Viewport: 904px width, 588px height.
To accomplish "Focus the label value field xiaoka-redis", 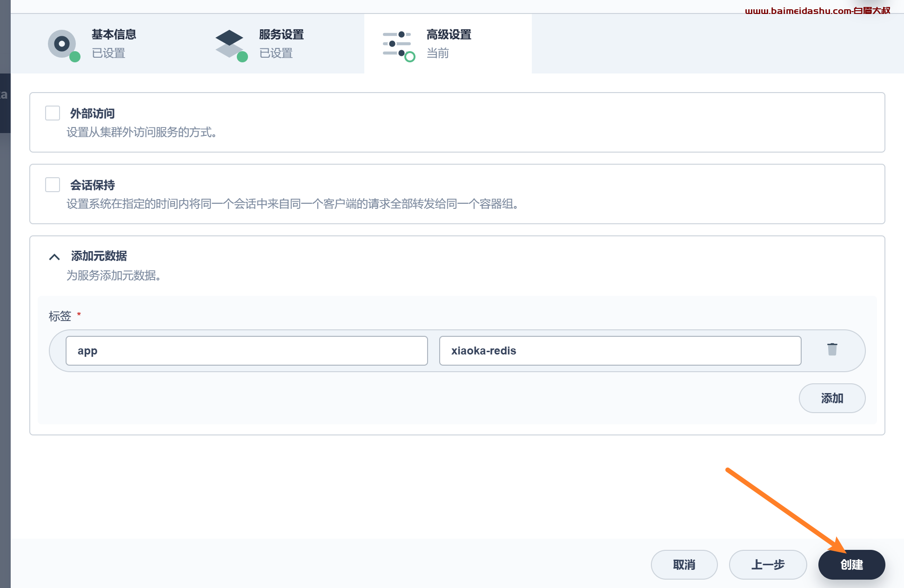I will pyautogui.click(x=620, y=351).
